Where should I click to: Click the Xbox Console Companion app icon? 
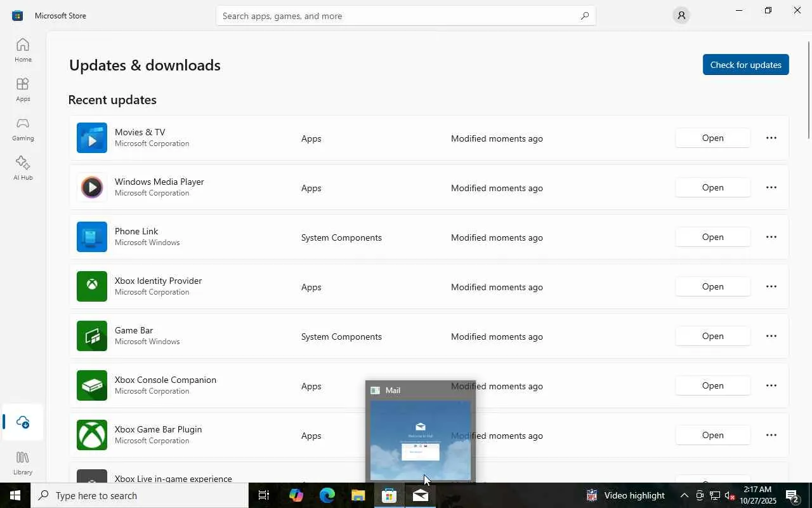[92, 385]
